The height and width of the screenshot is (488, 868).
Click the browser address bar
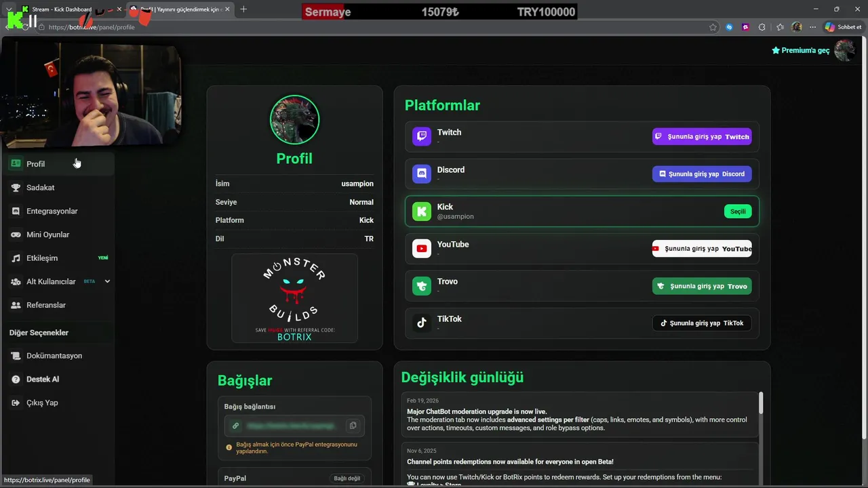pos(373,27)
